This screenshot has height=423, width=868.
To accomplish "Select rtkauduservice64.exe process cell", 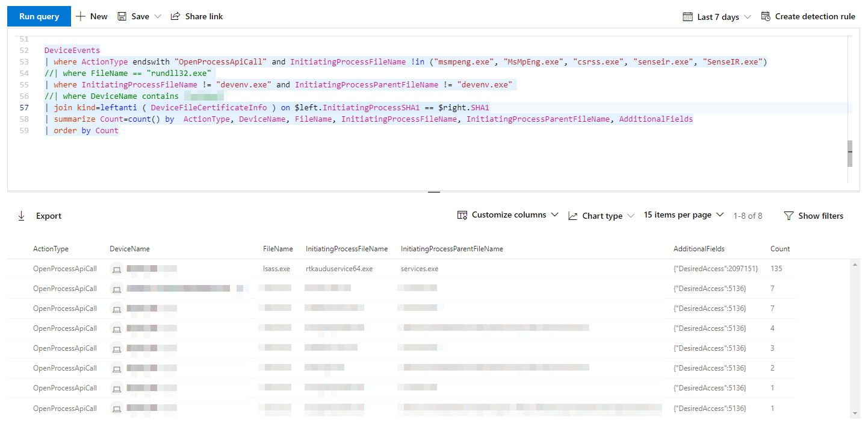I will pos(339,269).
